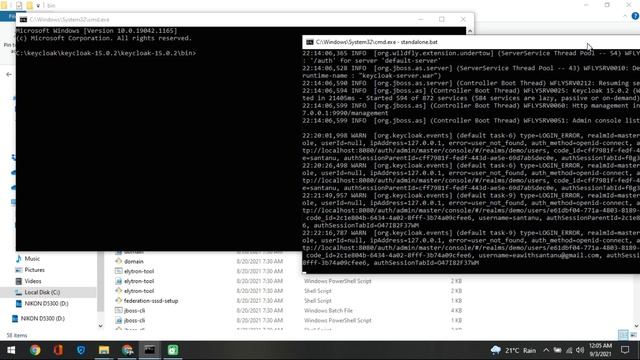Select jboss-cli Windows PowerShell Script file

pyautogui.click(x=134, y=320)
